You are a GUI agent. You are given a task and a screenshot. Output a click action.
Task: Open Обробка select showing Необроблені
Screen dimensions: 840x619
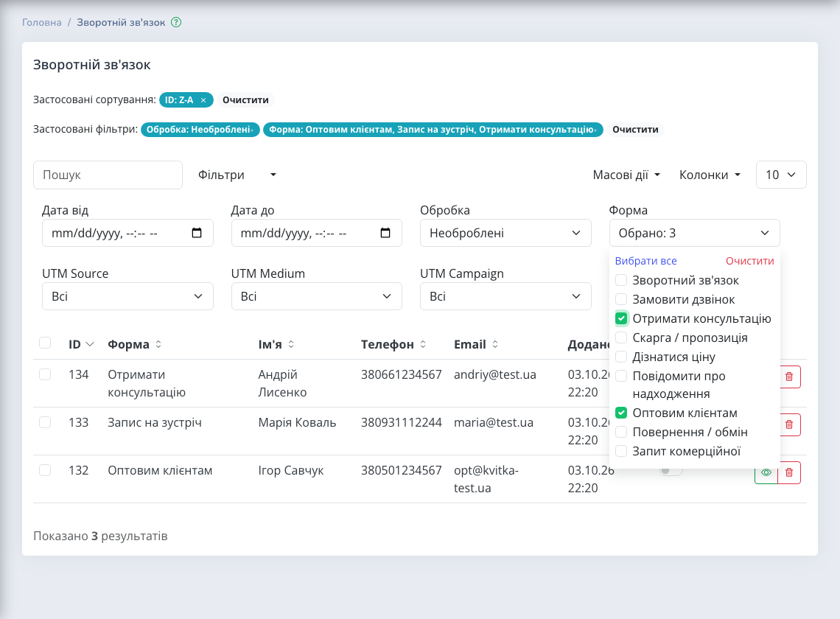click(505, 233)
